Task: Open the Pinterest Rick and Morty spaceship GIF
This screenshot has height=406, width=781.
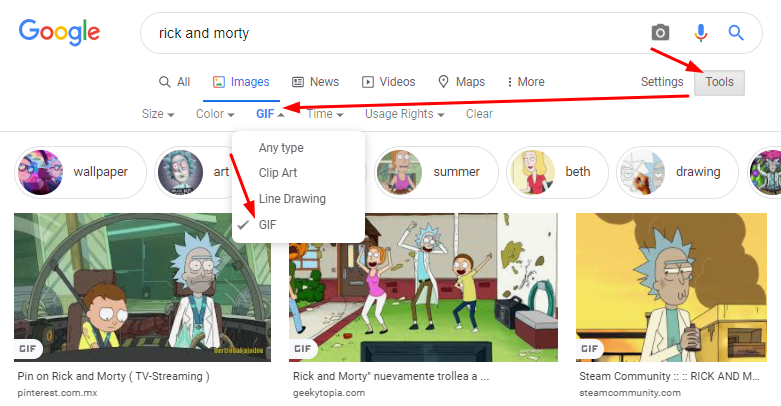Action: coord(142,287)
